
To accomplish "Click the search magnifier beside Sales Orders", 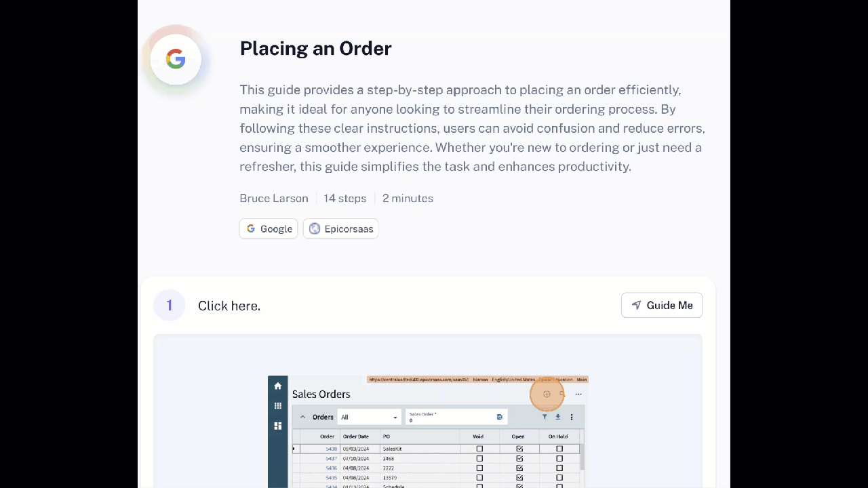I will coord(562,394).
